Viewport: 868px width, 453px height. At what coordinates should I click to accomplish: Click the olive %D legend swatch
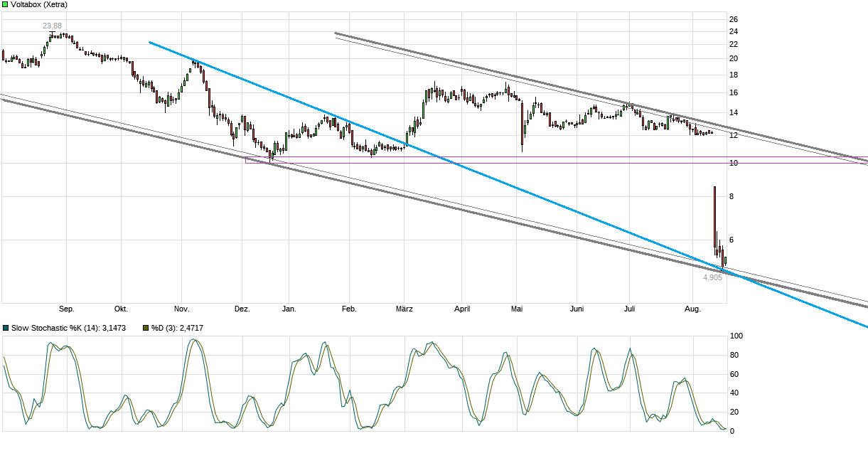[146, 328]
